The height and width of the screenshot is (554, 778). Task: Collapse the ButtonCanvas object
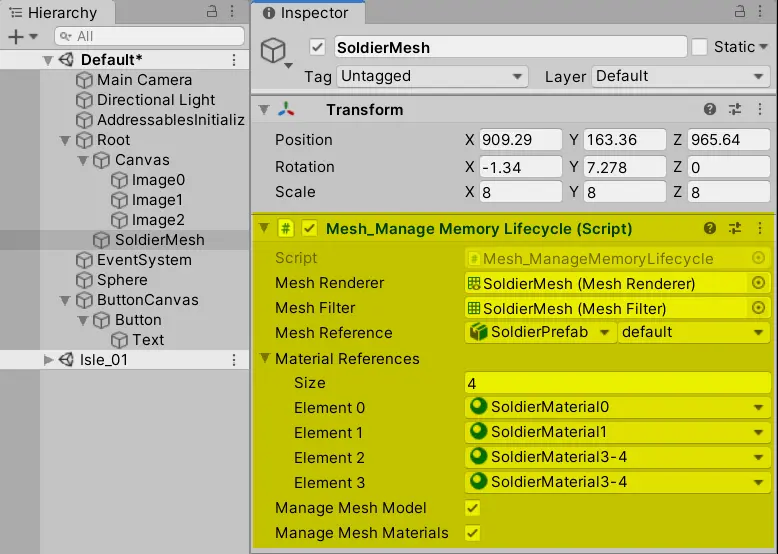pyautogui.click(x=65, y=301)
